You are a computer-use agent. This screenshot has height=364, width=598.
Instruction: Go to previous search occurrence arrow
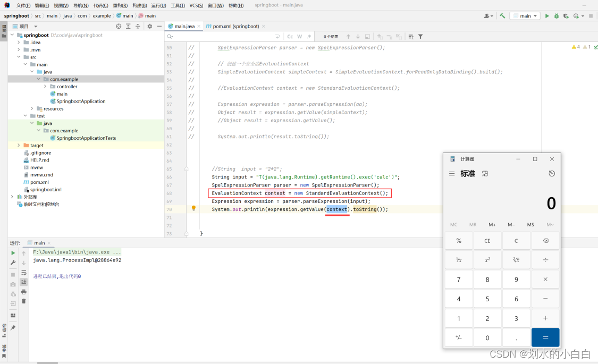click(x=348, y=37)
